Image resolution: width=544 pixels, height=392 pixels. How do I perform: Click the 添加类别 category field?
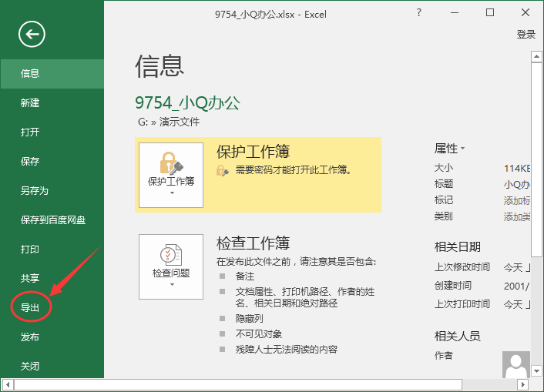point(516,217)
